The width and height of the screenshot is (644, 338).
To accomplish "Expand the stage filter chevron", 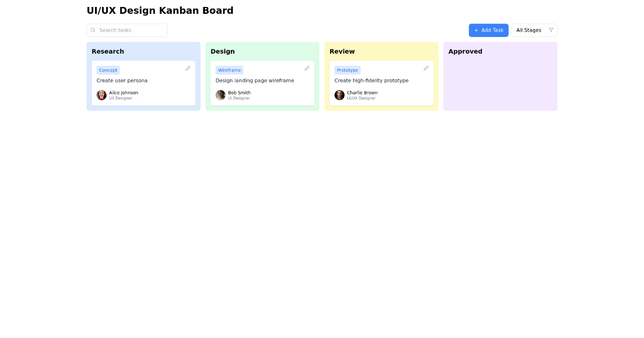I will (x=551, y=30).
